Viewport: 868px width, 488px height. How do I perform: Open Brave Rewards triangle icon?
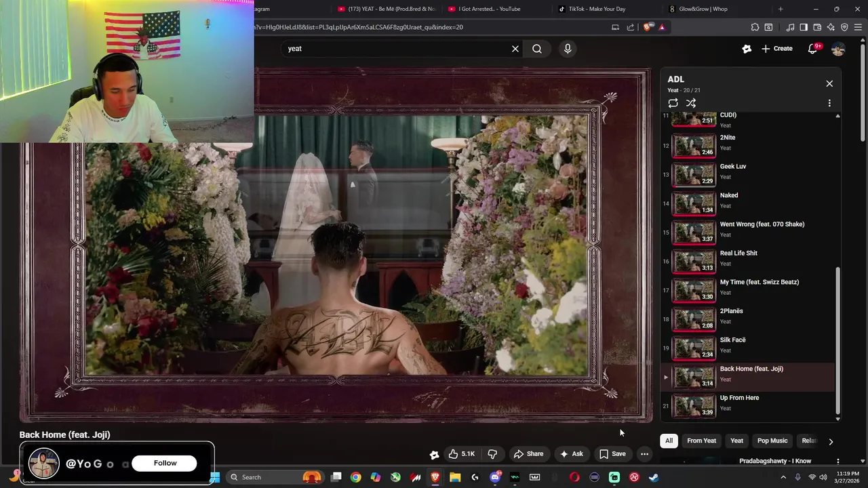[662, 27]
